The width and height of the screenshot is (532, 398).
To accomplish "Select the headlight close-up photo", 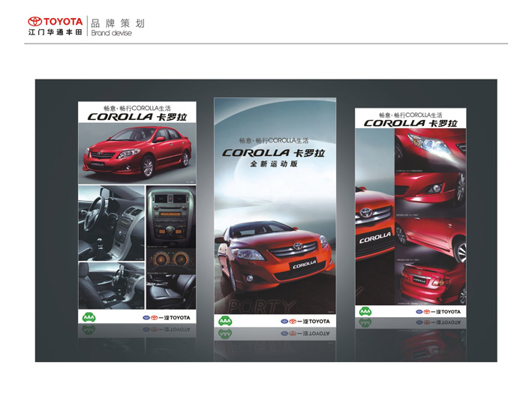I will click(430, 150).
